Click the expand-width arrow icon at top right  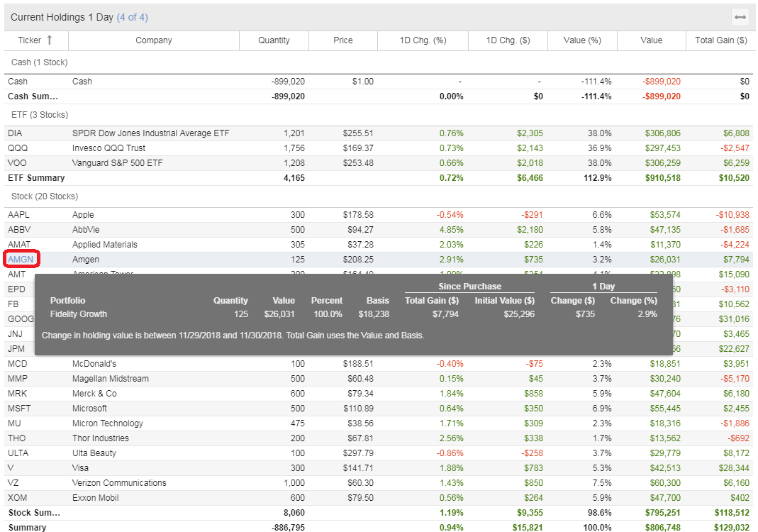(740, 18)
